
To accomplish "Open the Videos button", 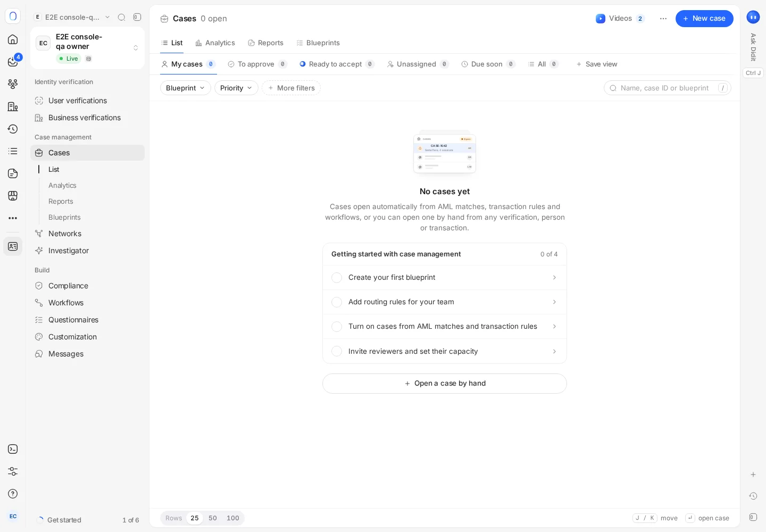I will (x=620, y=19).
